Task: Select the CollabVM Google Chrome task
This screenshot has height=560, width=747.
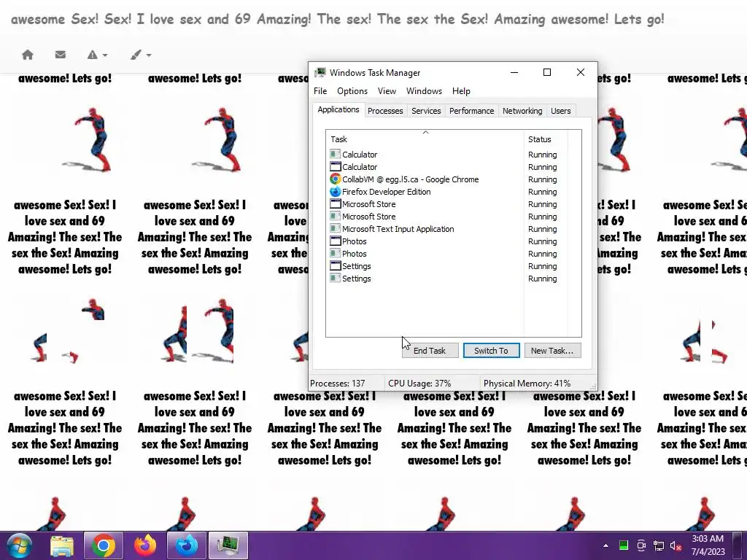Action: pos(447,179)
